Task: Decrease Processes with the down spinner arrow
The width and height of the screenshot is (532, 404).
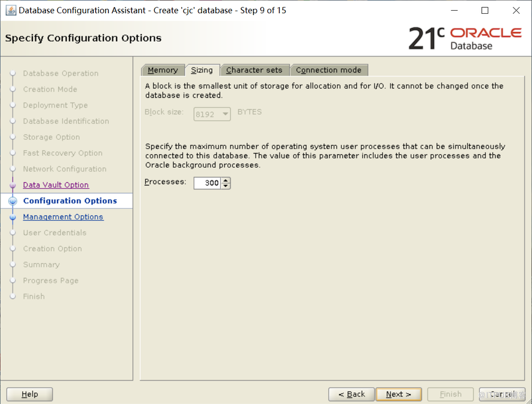Action: click(x=225, y=186)
